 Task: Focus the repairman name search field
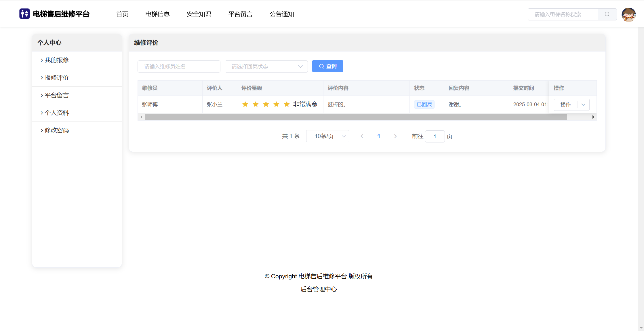point(179,66)
